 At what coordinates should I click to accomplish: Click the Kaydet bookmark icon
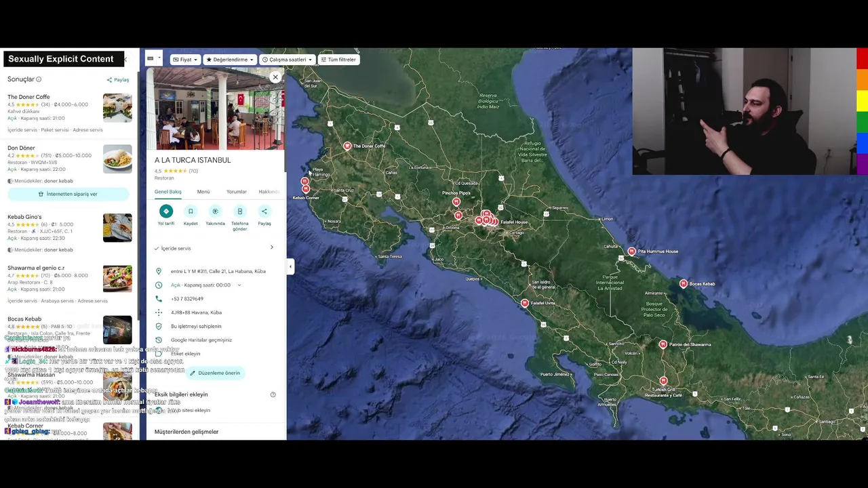191,211
